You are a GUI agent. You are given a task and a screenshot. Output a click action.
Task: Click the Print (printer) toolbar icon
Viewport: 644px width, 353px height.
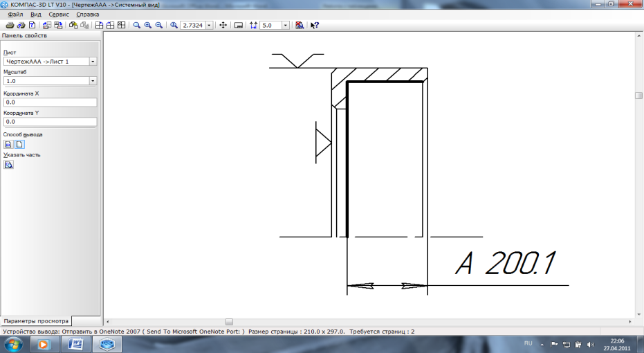coord(10,26)
